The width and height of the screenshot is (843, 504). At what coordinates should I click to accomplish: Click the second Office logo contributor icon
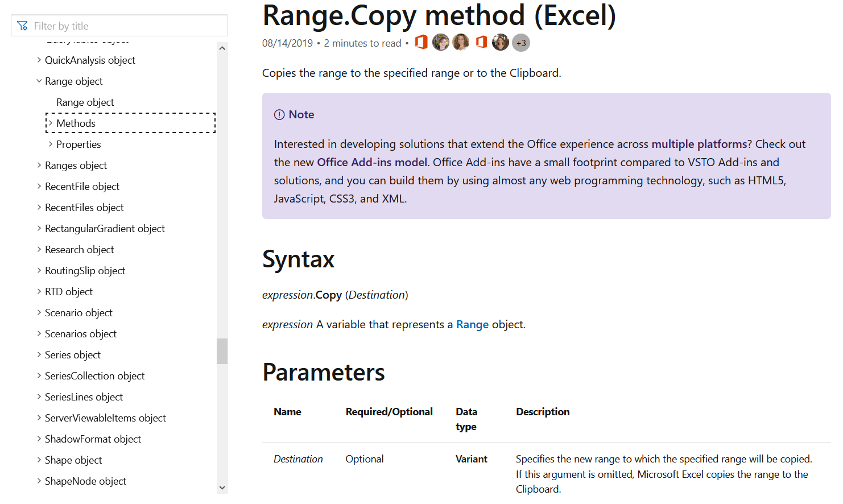point(481,42)
